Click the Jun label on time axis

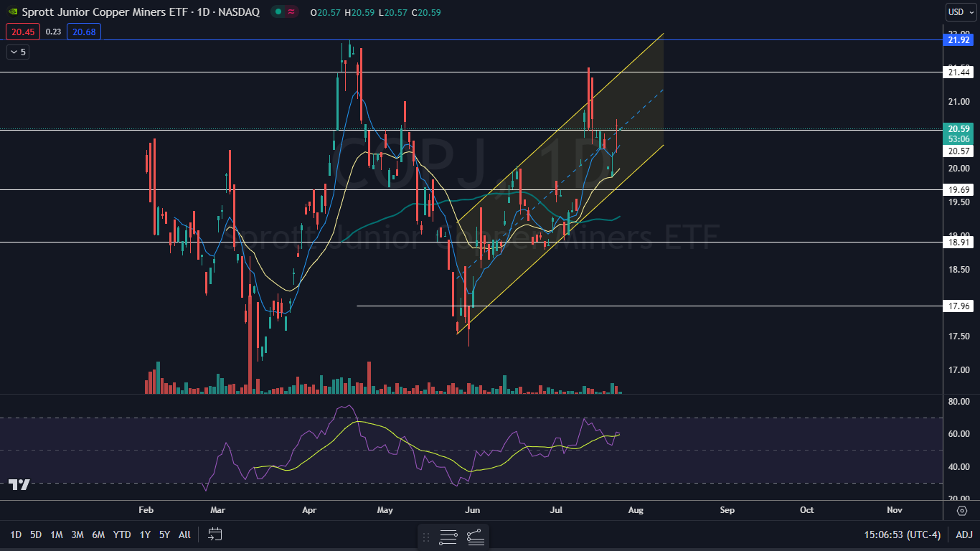[x=473, y=510]
